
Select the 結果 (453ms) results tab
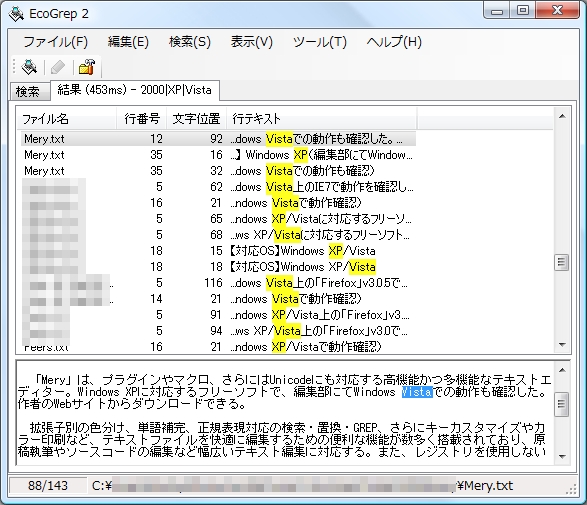(134, 90)
